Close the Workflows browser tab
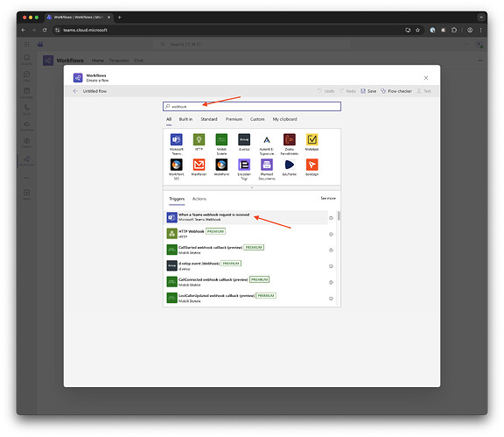The width and height of the screenshot is (504, 437). click(x=108, y=18)
